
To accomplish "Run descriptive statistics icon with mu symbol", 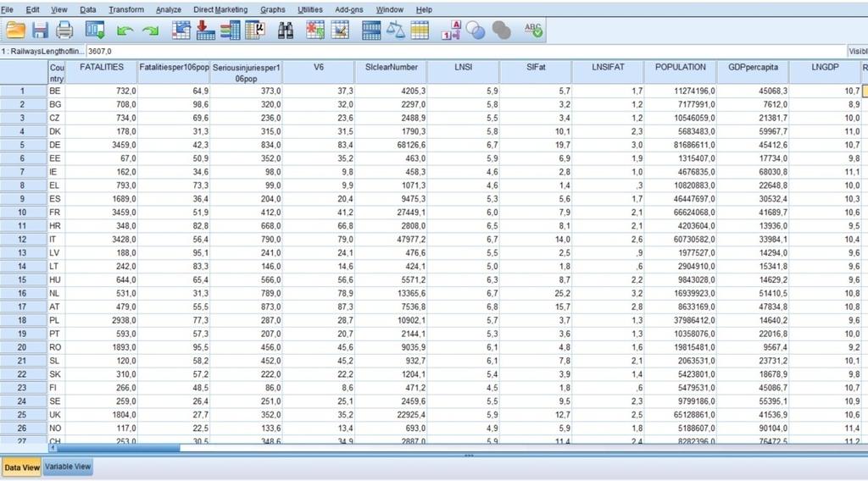I will point(255,30).
